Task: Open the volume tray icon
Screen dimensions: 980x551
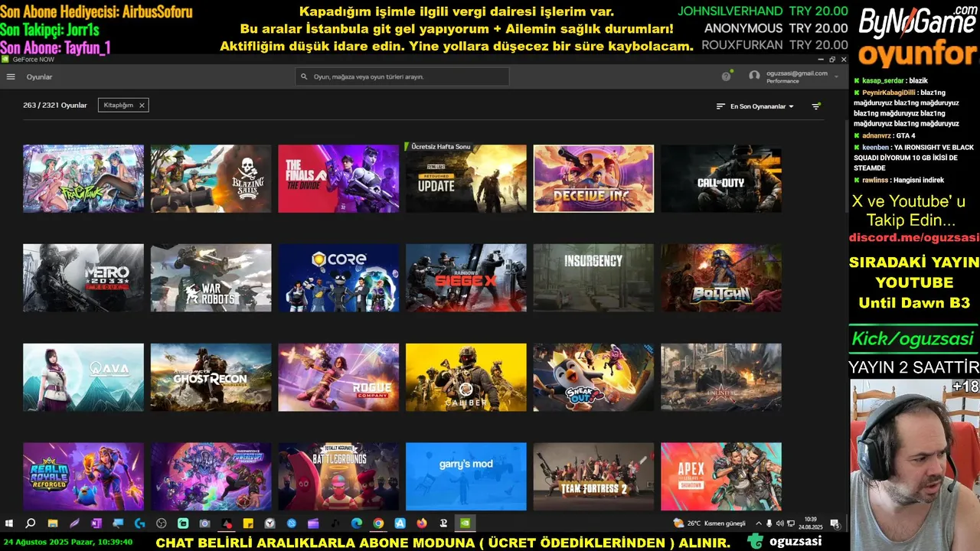Action: (x=779, y=523)
